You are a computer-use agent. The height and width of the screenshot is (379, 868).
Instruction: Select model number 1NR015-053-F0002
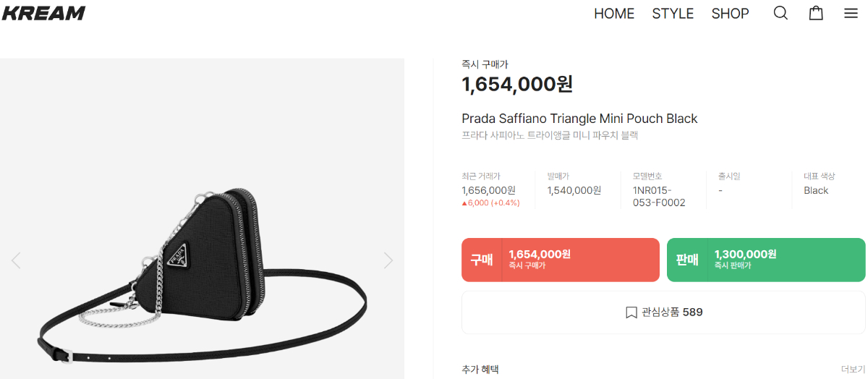click(659, 197)
